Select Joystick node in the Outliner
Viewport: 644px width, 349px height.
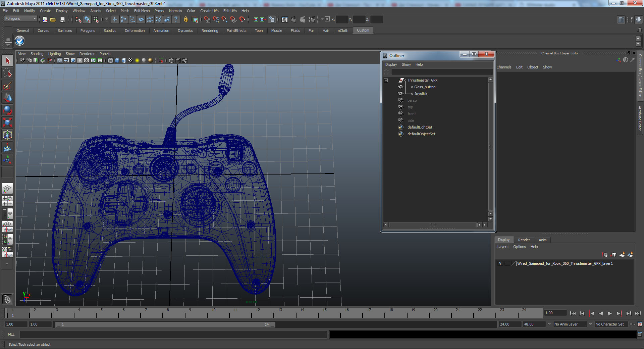421,94
